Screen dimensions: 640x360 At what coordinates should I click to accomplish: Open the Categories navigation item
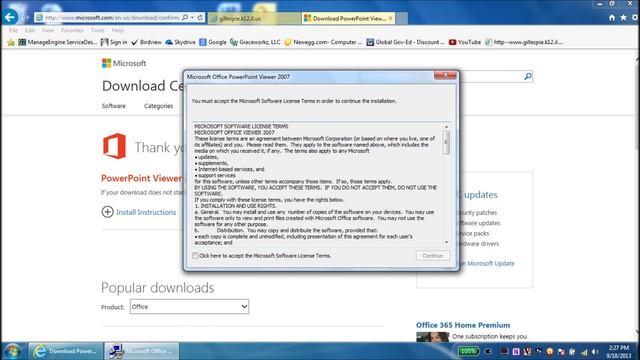(158, 106)
